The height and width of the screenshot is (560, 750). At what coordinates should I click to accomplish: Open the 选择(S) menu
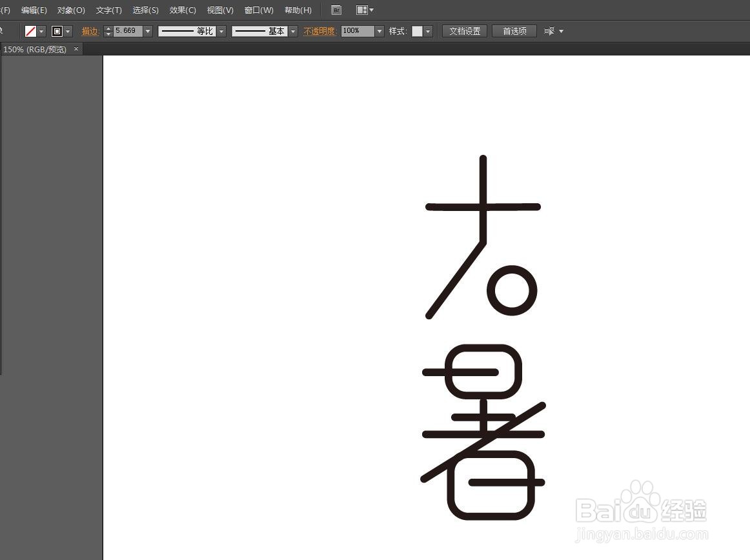click(x=146, y=10)
